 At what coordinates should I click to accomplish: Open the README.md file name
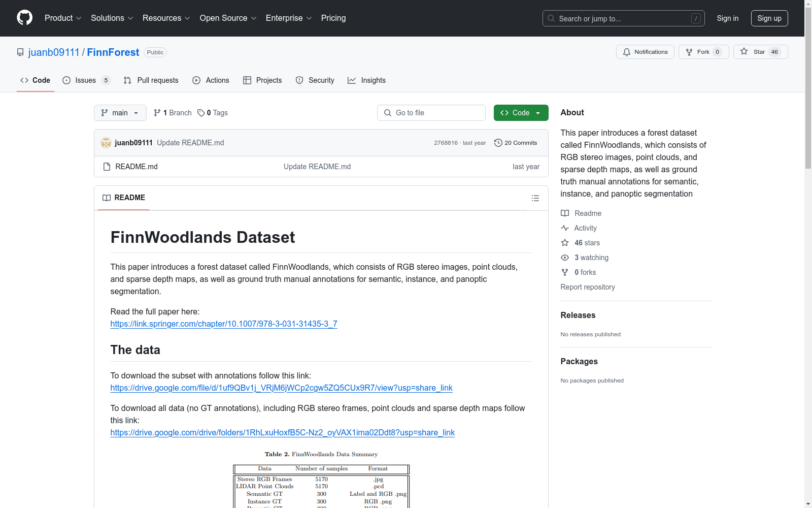(x=137, y=167)
